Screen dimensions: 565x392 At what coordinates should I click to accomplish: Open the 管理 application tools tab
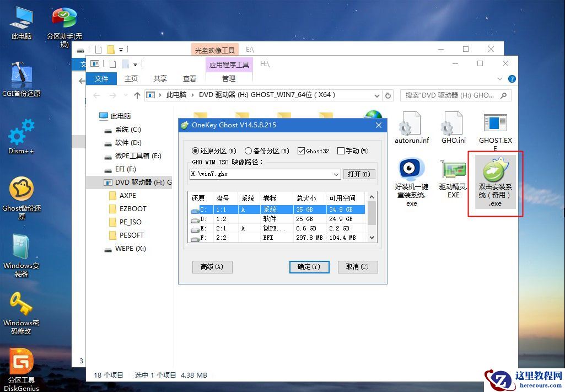click(x=229, y=78)
